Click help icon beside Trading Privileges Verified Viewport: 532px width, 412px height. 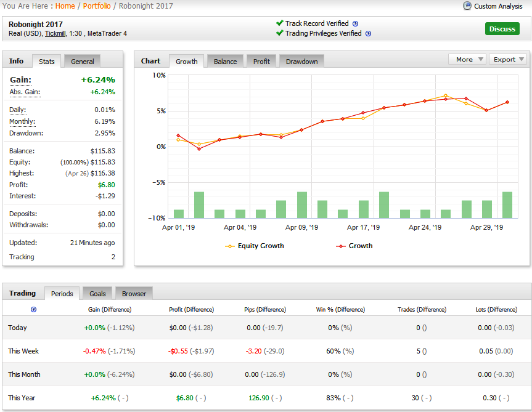368,33
